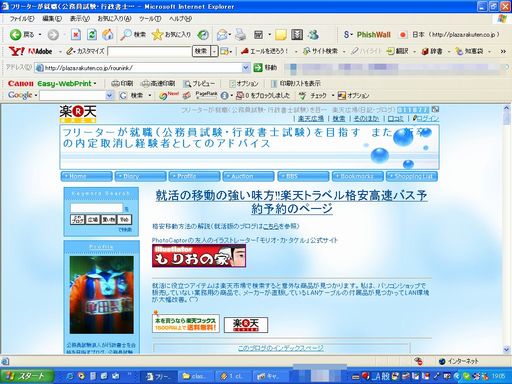Open the 編集(E) menu
Screen dimensions: 512x384
[x=52, y=19]
